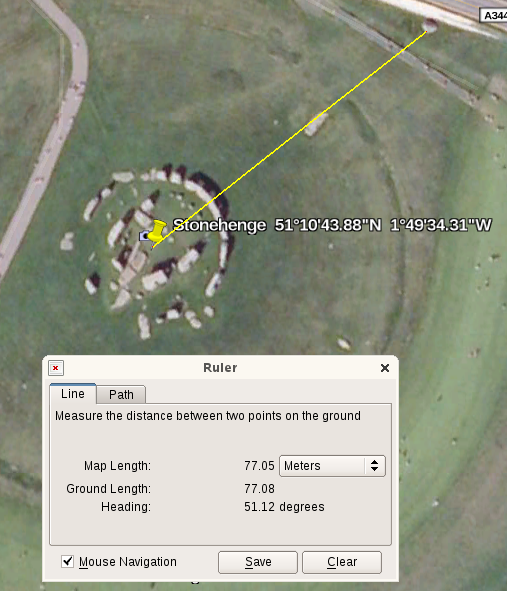The image size is (507, 591).
Task: Switch to the Path tab
Action: [121, 395]
